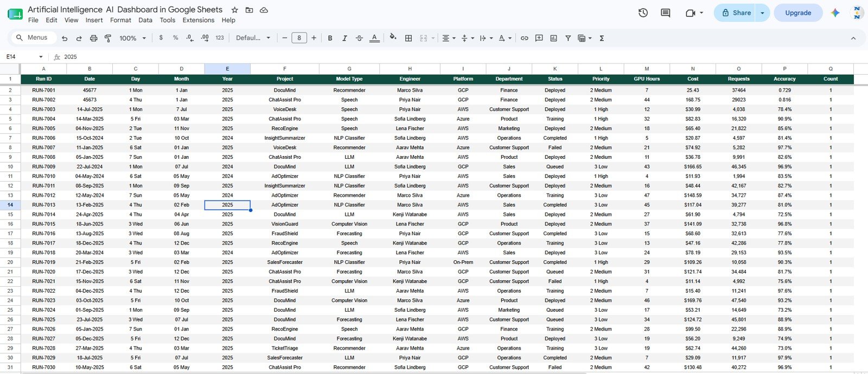Click the insert link icon
868x374 pixels.
[x=524, y=38]
